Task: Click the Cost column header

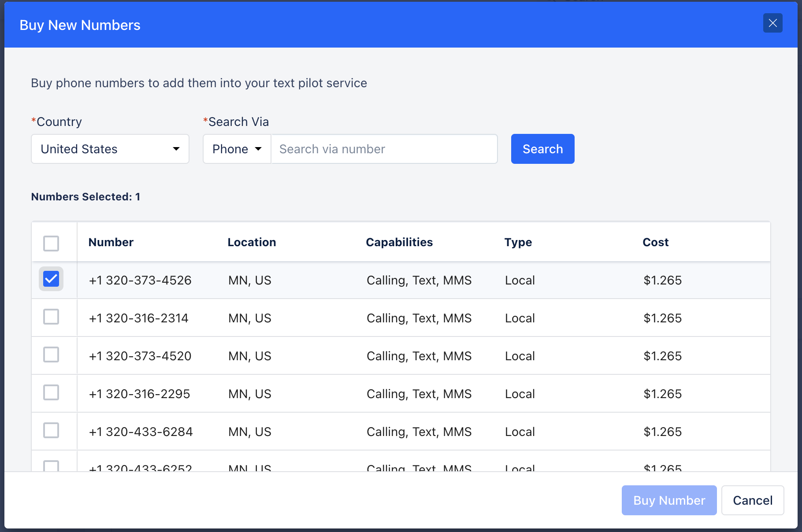Action: click(x=655, y=242)
